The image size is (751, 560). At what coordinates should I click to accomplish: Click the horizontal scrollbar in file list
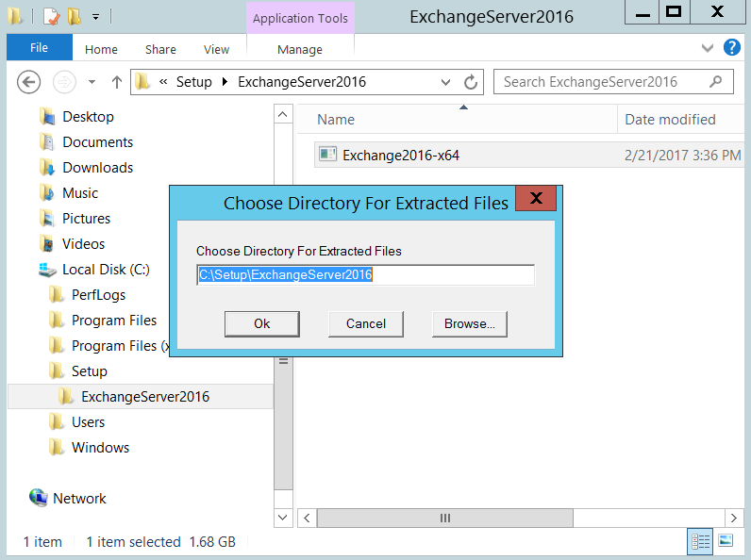tap(444, 519)
